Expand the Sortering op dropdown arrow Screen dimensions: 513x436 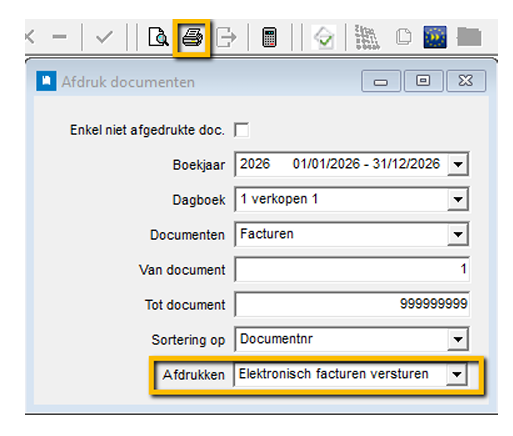[458, 339]
